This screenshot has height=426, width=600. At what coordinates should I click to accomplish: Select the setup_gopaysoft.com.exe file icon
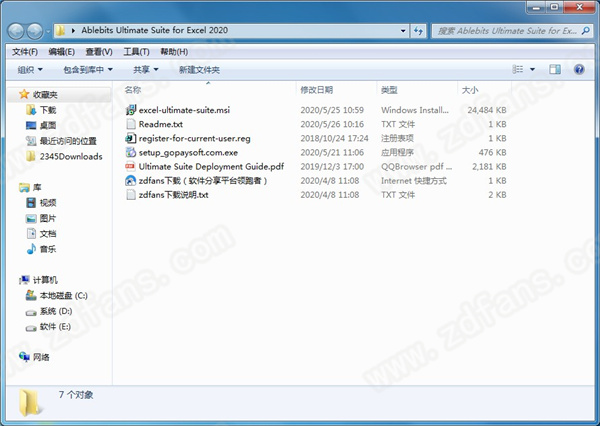(131, 152)
